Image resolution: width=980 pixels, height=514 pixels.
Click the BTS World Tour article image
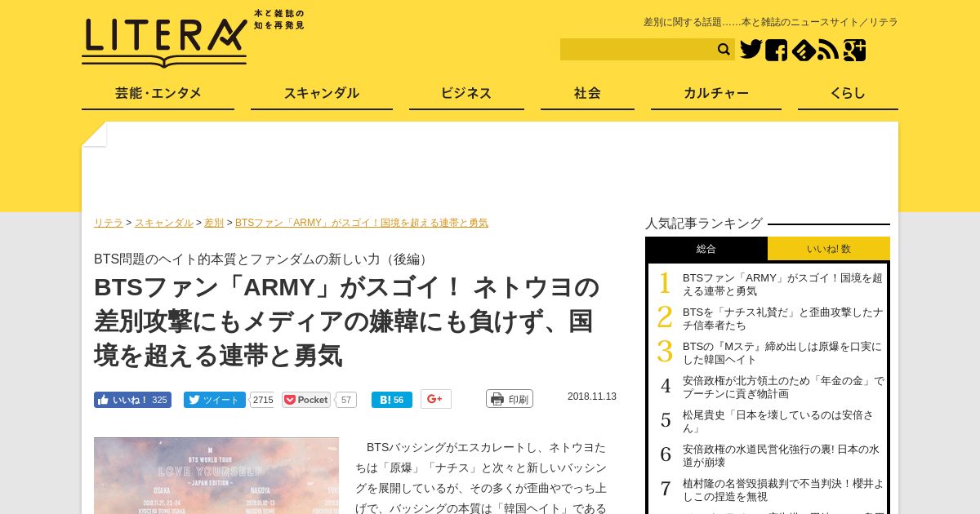[x=216, y=476]
